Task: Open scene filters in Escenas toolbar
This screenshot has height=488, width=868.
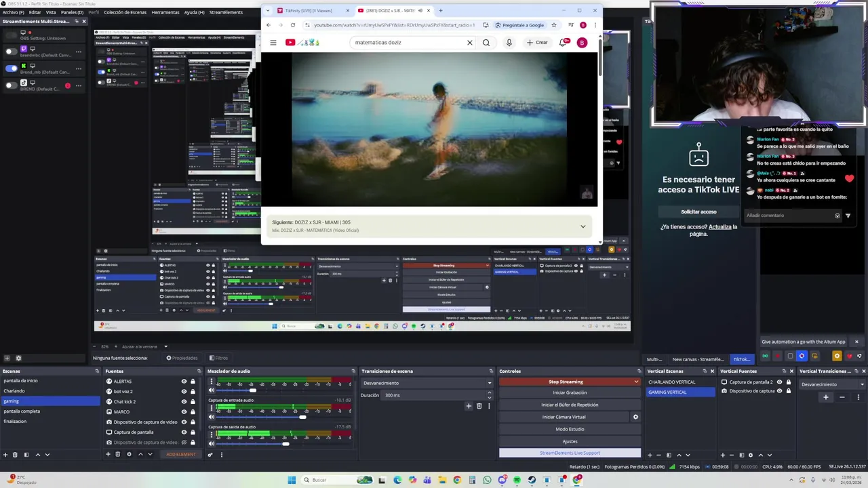Action: (x=26, y=454)
